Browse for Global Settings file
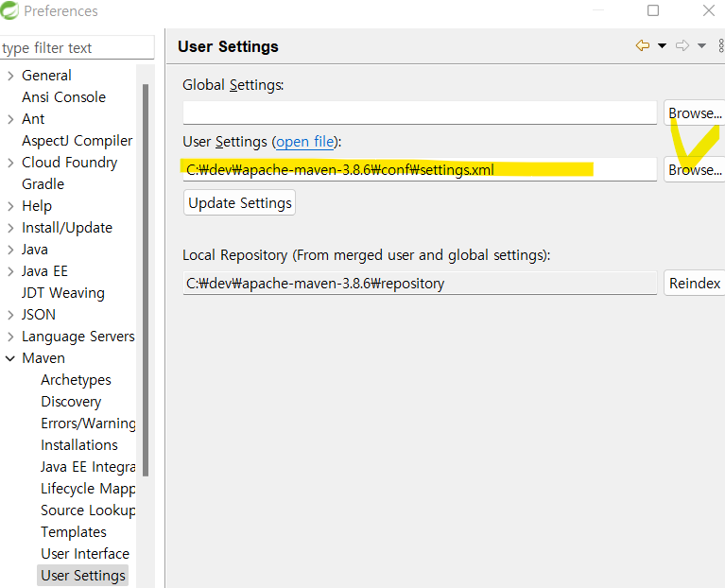This screenshot has width=725, height=588. 695,112
